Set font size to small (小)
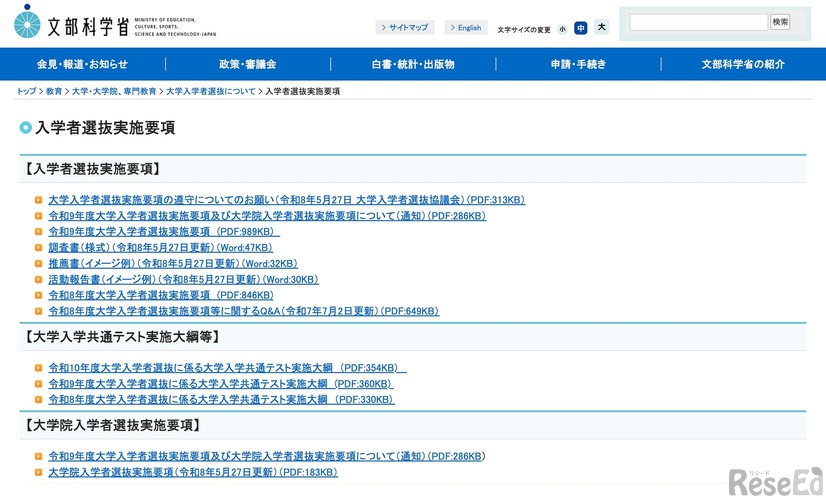 563,29
